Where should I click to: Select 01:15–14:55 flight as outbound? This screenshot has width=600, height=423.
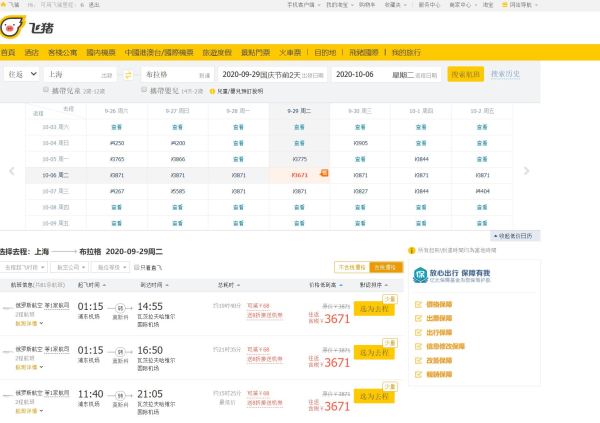(374, 309)
